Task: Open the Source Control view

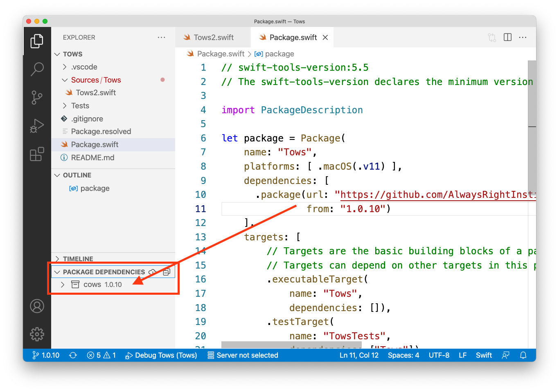Action: pyautogui.click(x=37, y=98)
